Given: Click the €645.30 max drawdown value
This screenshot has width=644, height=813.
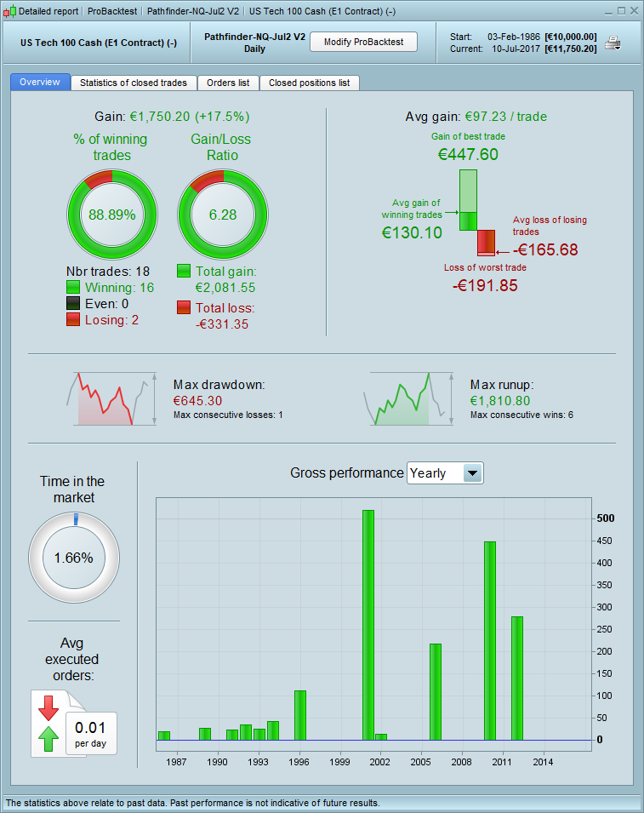Looking at the screenshot, I should tap(197, 400).
